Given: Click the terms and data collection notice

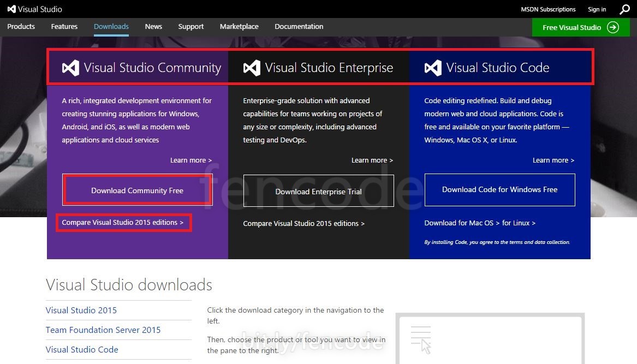Looking at the screenshot, I should (x=497, y=242).
